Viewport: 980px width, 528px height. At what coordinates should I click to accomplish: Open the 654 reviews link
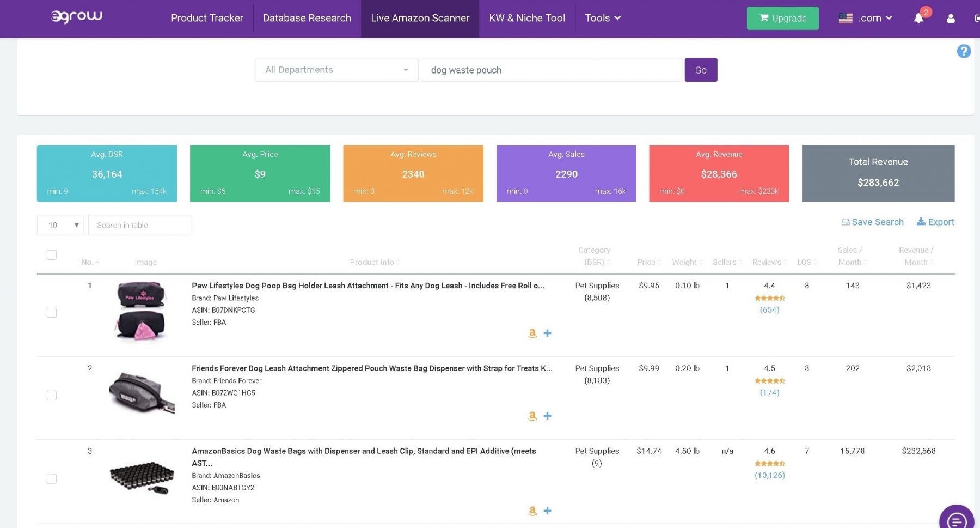point(769,310)
